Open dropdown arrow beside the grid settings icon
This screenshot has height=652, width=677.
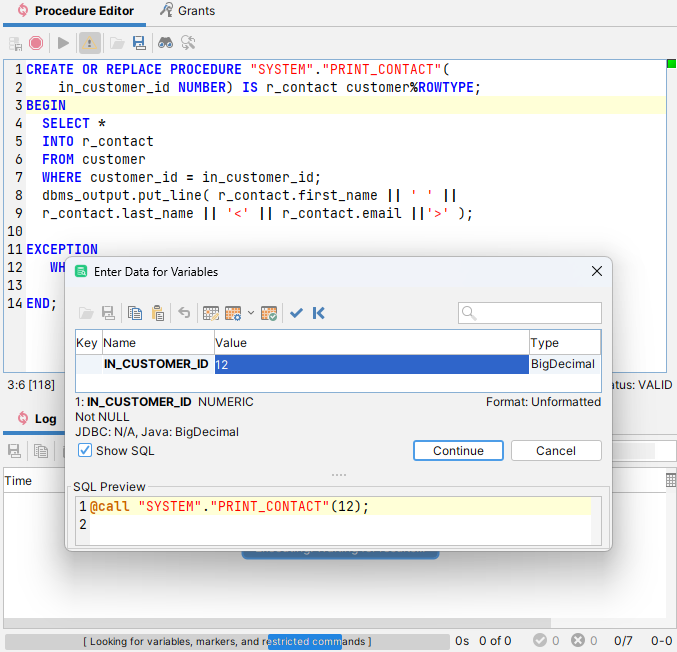[250, 313]
